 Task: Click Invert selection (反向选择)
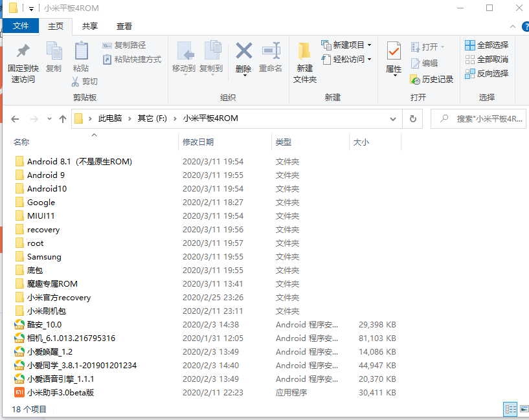click(486, 74)
